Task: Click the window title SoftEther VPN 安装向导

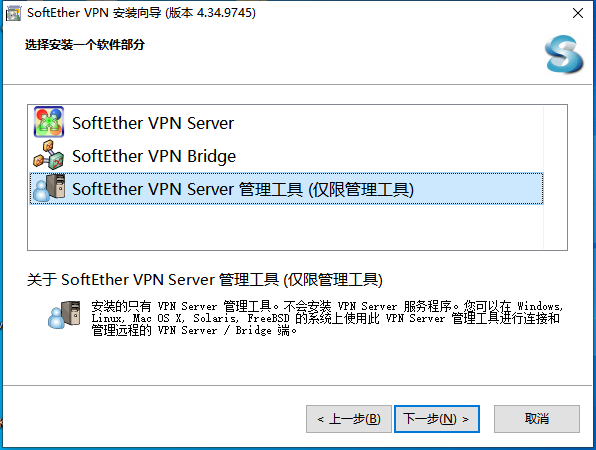Action: [x=94, y=13]
